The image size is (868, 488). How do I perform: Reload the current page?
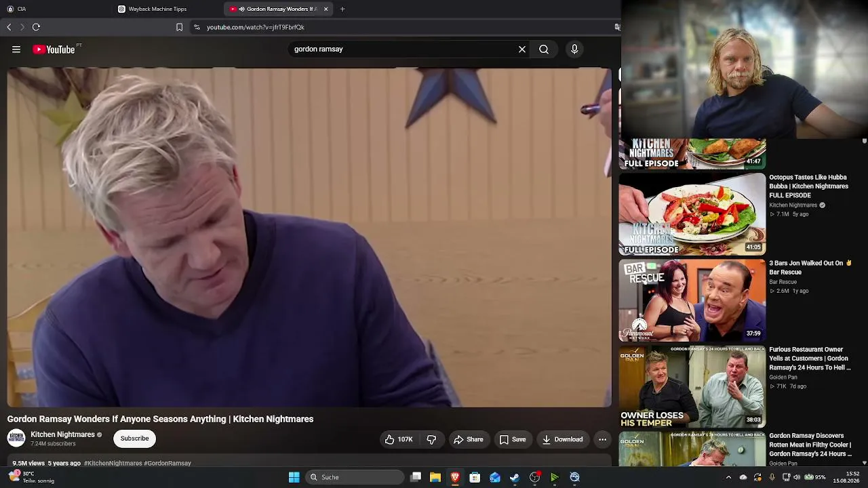point(36,27)
